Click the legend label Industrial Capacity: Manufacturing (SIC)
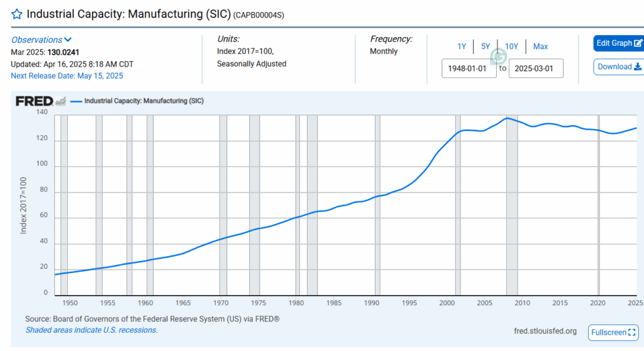 pyautogui.click(x=143, y=101)
